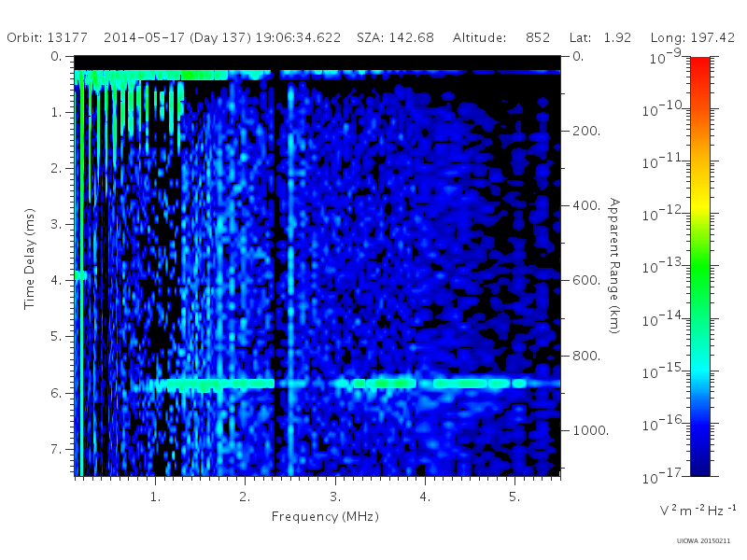Click the 'Long: 197.42' text
The height and width of the screenshot is (560, 747).
pos(693,37)
